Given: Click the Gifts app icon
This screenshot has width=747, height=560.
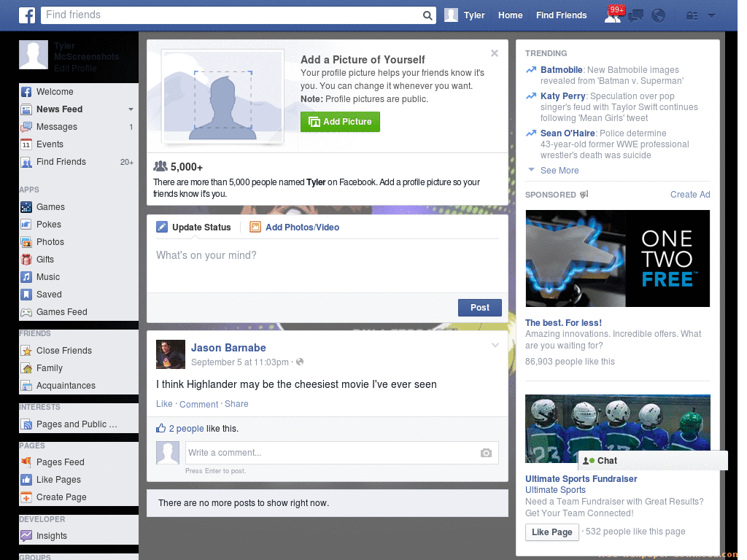Looking at the screenshot, I should click(26, 260).
